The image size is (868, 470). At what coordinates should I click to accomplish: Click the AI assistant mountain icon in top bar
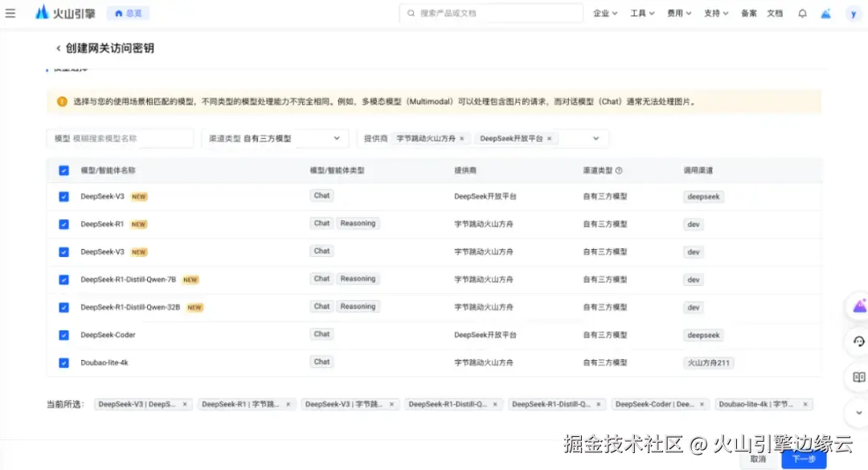click(825, 13)
